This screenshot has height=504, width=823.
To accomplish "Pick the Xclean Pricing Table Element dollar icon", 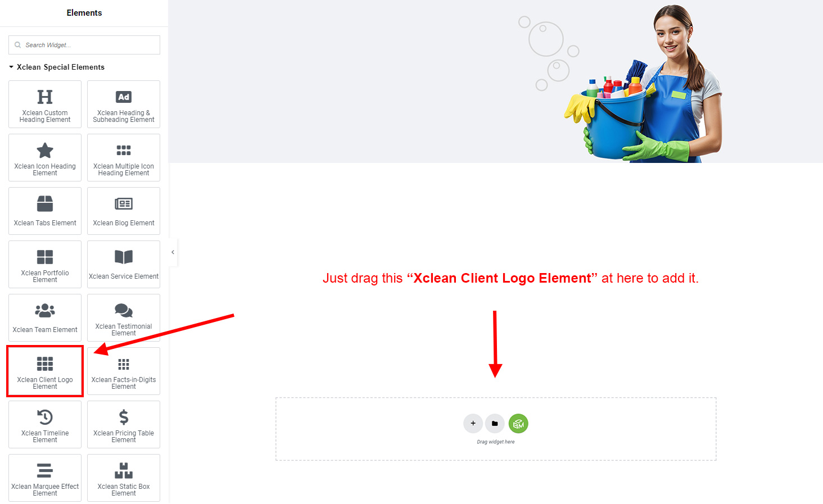I will click(x=124, y=417).
